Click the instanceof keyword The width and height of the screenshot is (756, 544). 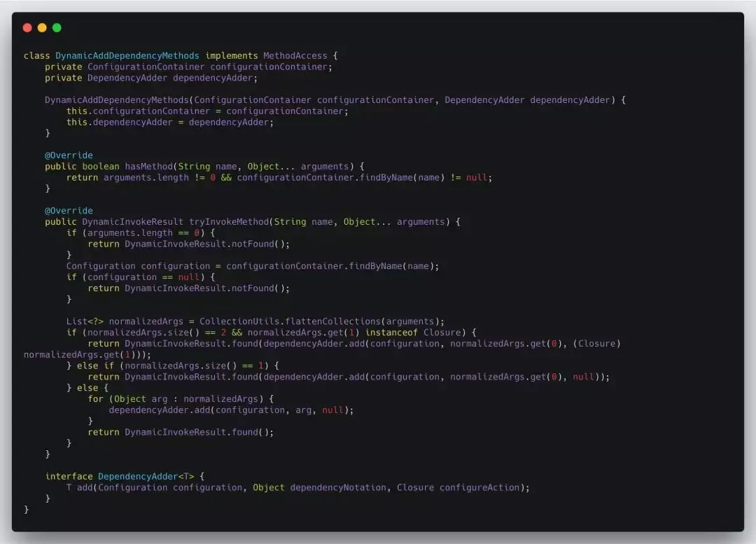pos(391,333)
